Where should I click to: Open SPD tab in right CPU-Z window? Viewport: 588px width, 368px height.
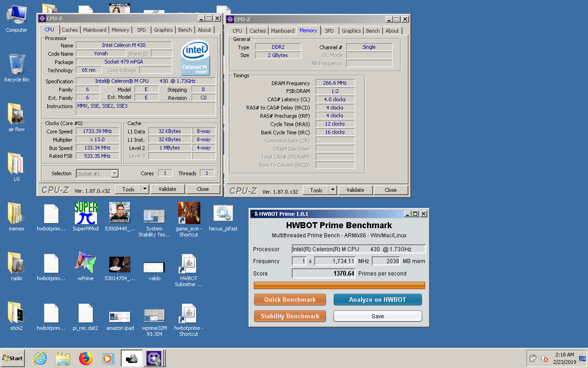(x=329, y=31)
